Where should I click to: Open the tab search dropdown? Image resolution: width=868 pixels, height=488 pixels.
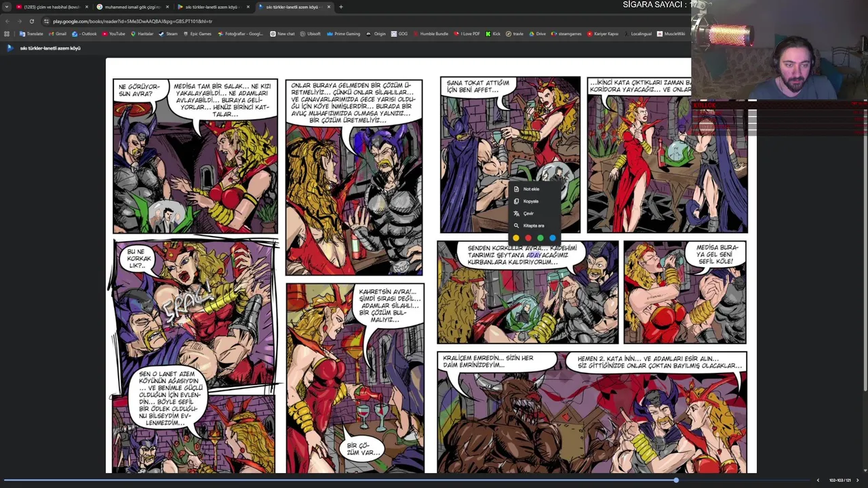pyautogui.click(x=7, y=7)
